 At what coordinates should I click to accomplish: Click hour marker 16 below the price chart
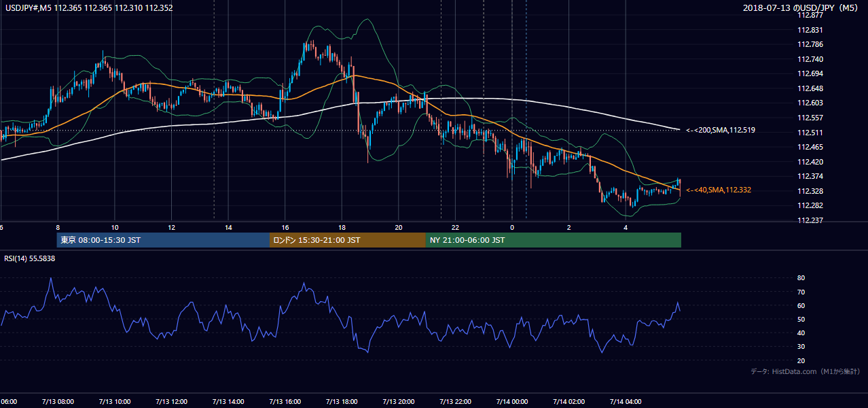[285, 228]
